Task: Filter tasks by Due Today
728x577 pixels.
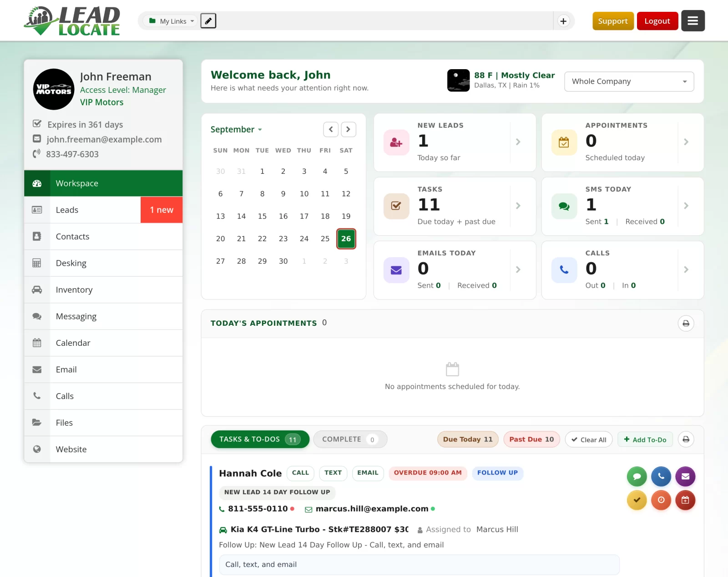Action: (x=468, y=439)
